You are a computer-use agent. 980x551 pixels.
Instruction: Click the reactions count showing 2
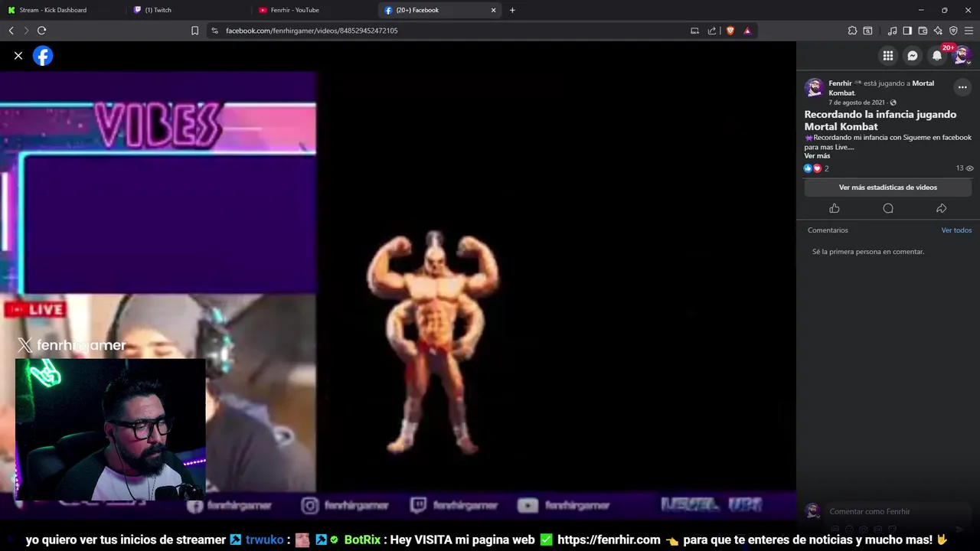pos(816,168)
